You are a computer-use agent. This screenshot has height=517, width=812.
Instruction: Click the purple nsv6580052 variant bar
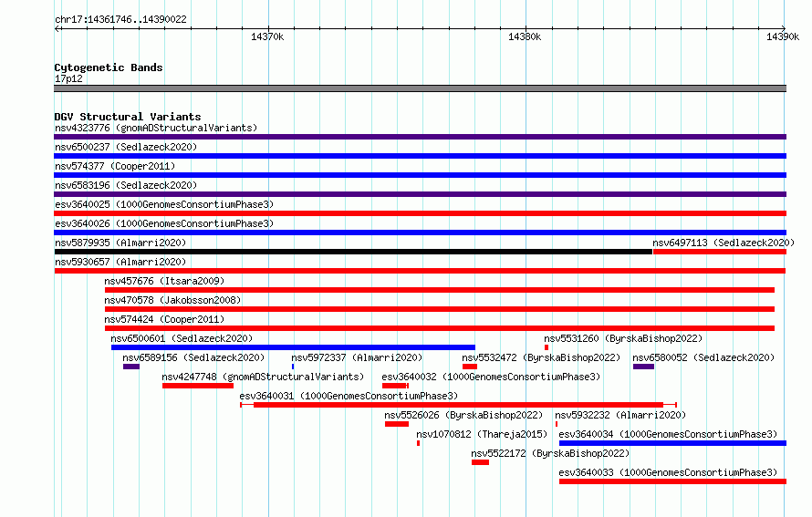(x=644, y=367)
